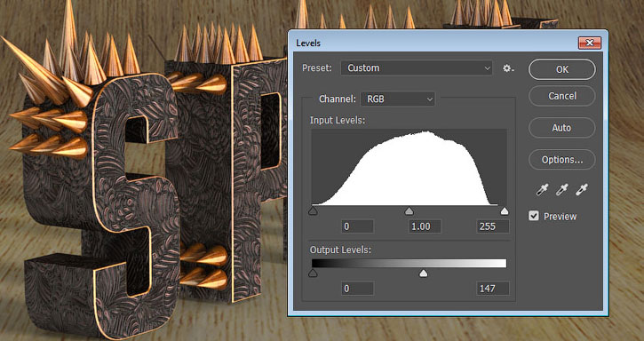Viewport: 644px width, 341px height.
Task: Confirm with the OK button
Action: 562,69
